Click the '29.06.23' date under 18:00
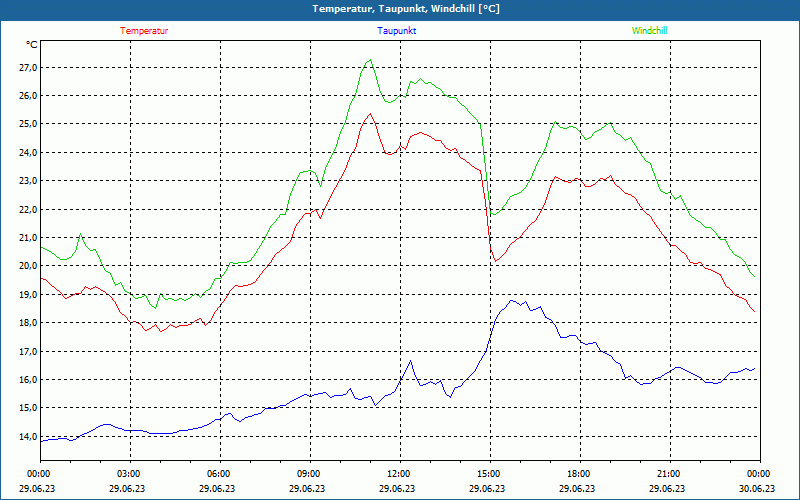 click(578, 488)
